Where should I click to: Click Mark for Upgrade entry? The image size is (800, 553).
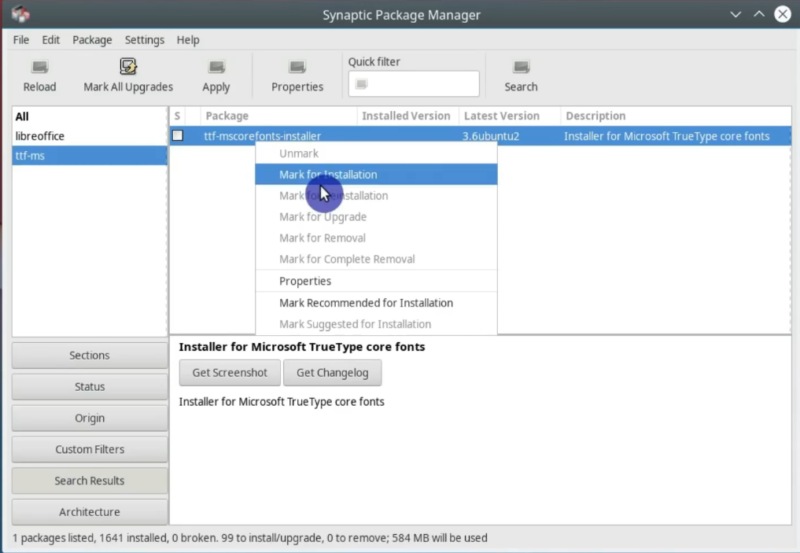click(x=376, y=217)
